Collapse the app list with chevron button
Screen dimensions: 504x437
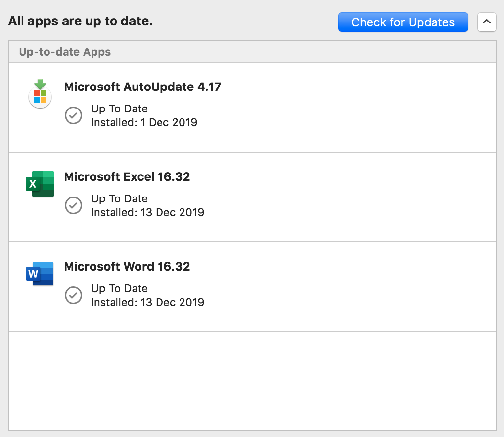tap(487, 22)
